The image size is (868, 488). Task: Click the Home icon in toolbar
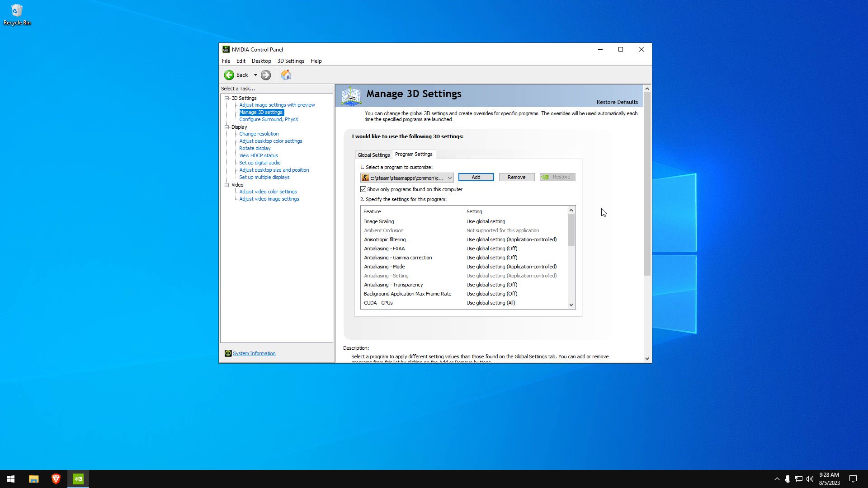pos(286,75)
